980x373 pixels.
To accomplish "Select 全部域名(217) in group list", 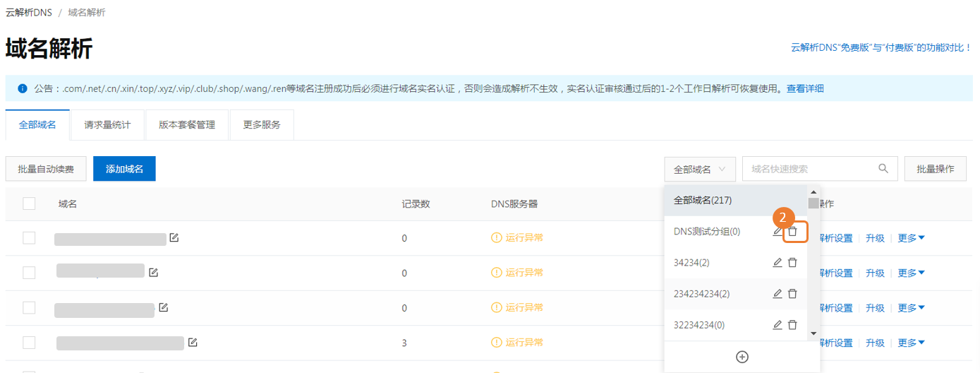I will coord(735,201).
